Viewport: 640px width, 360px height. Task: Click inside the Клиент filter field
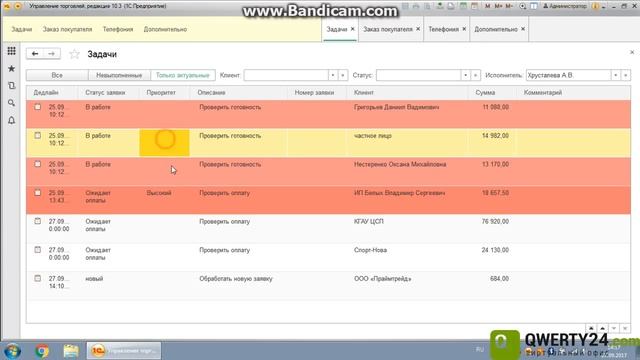[286, 75]
